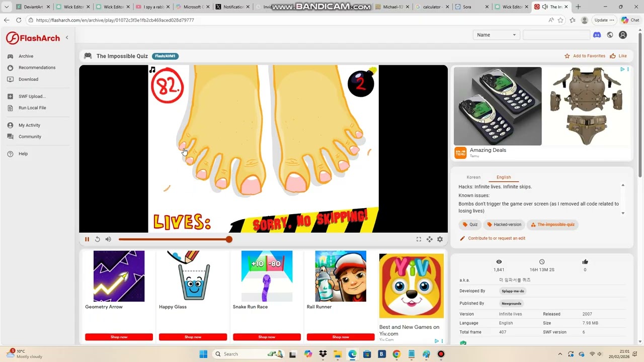Bookmark the page with the address bar star
644x362 pixels.
click(561, 20)
